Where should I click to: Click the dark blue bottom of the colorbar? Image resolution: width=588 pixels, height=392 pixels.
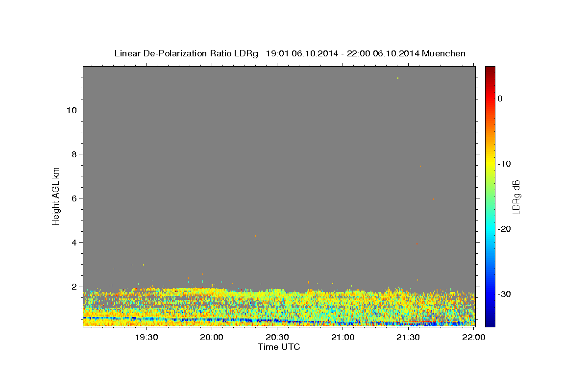490,322
